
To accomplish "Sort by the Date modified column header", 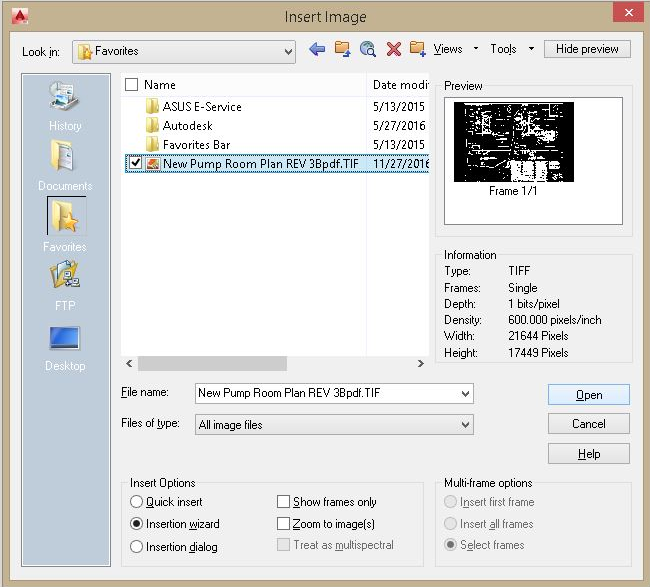I will [400, 85].
